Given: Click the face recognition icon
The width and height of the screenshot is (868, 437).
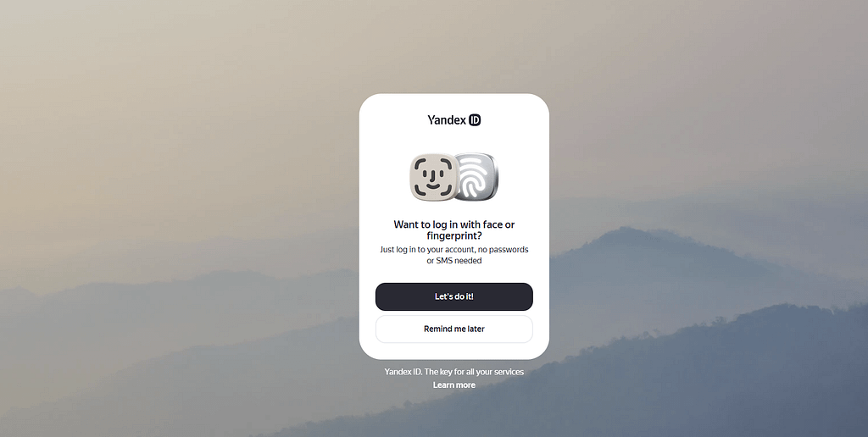Looking at the screenshot, I should (435, 176).
